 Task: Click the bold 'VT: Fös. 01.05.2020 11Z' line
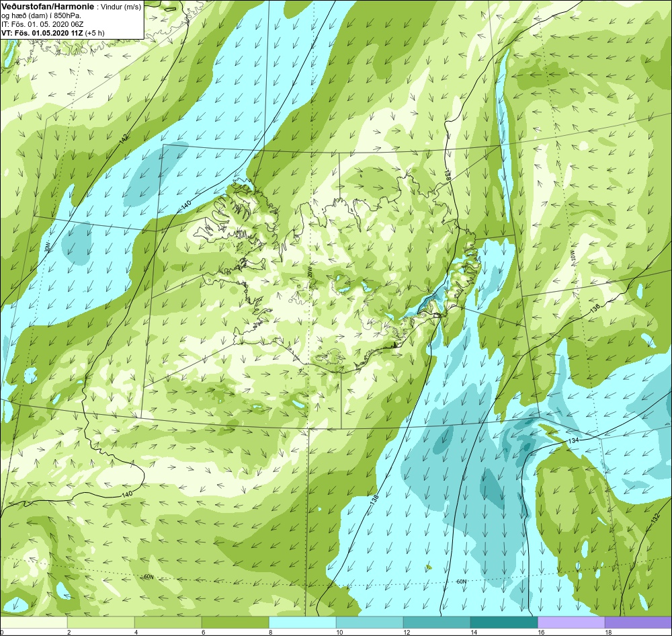pyautogui.click(x=42, y=33)
